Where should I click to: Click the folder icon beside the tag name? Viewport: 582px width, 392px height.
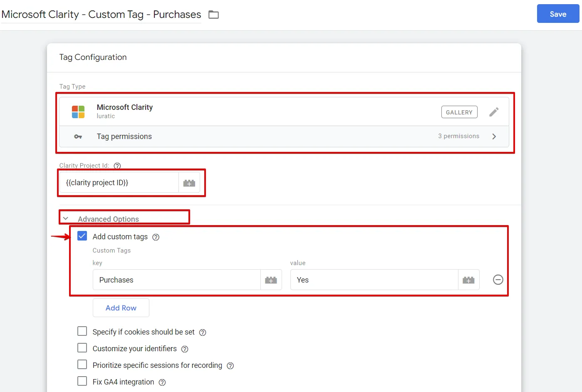[213, 15]
